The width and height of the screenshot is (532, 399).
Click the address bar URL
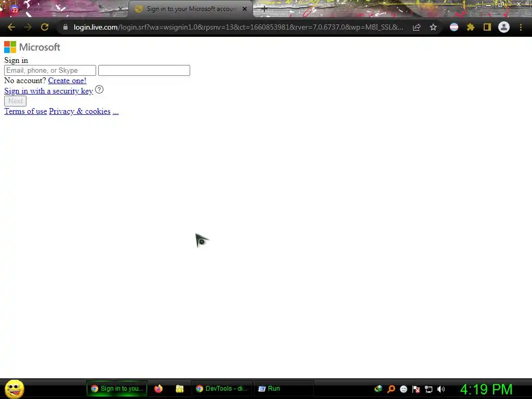(238, 27)
